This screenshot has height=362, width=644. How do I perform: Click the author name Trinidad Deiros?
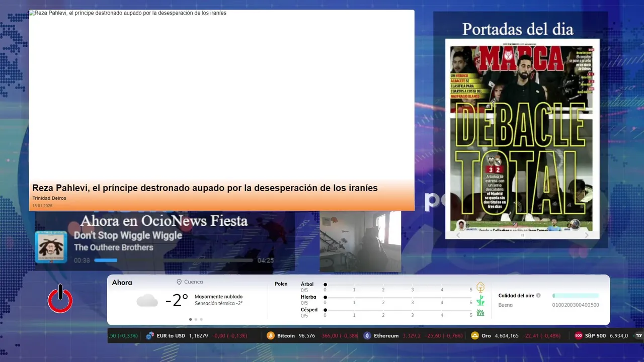[49, 198]
